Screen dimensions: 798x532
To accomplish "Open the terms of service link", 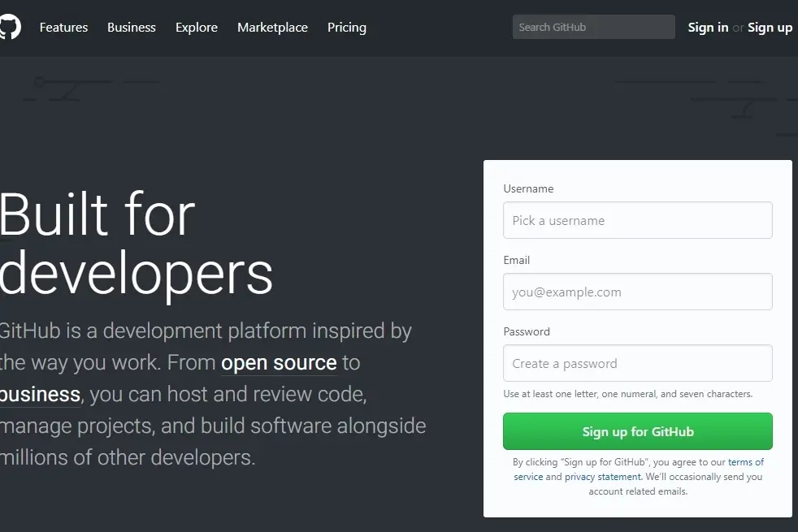I will pyautogui.click(x=745, y=462).
